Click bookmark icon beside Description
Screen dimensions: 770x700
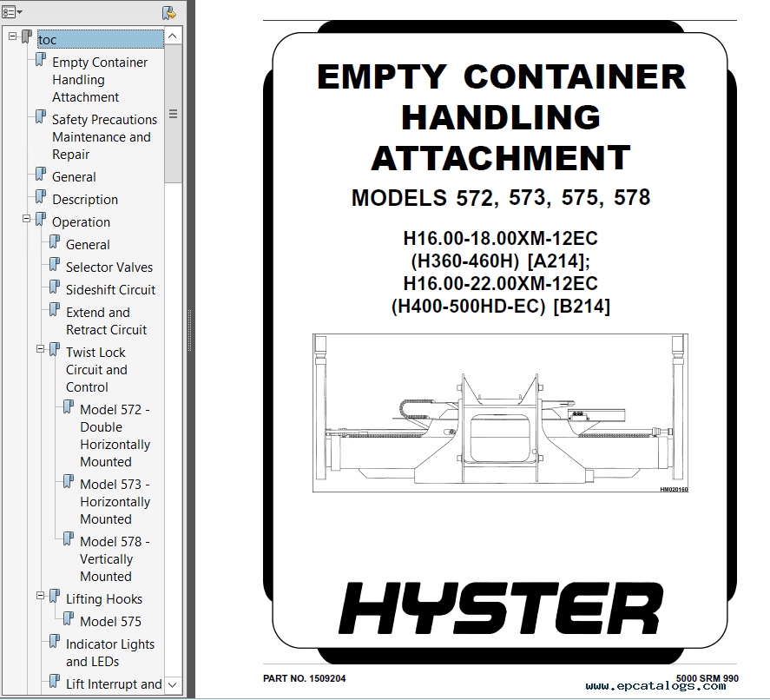point(41,196)
